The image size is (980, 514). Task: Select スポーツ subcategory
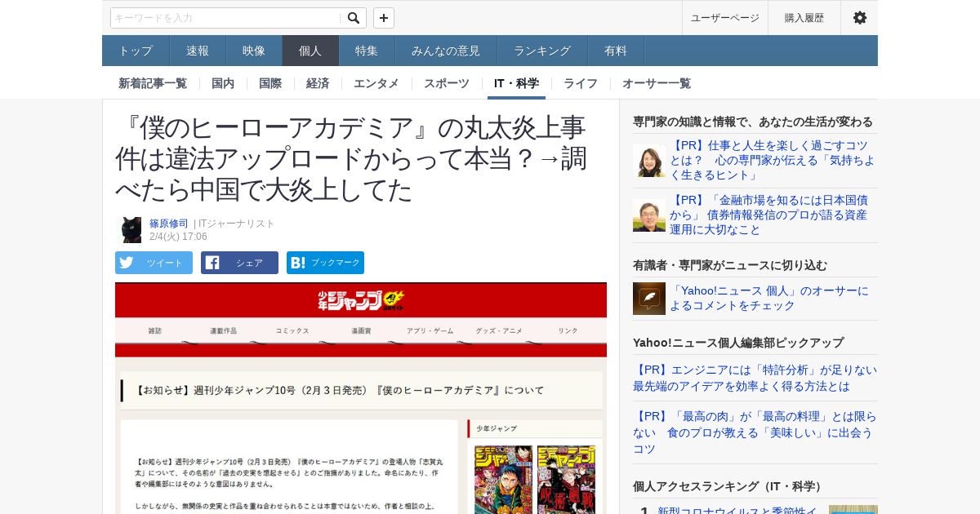[447, 83]
